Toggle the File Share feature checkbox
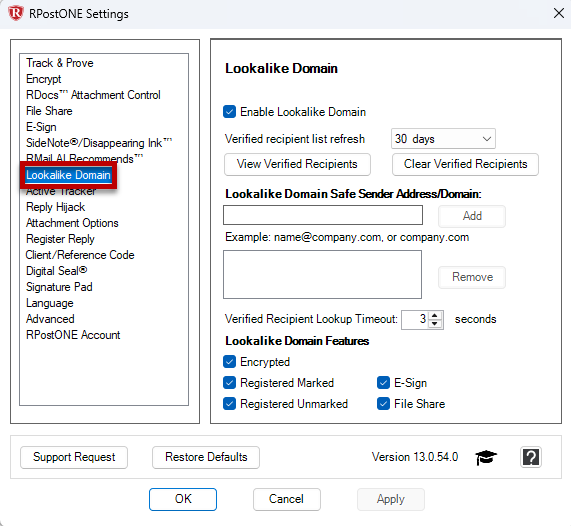This screenshot has height=526, width=571. (x=383, y=404)
